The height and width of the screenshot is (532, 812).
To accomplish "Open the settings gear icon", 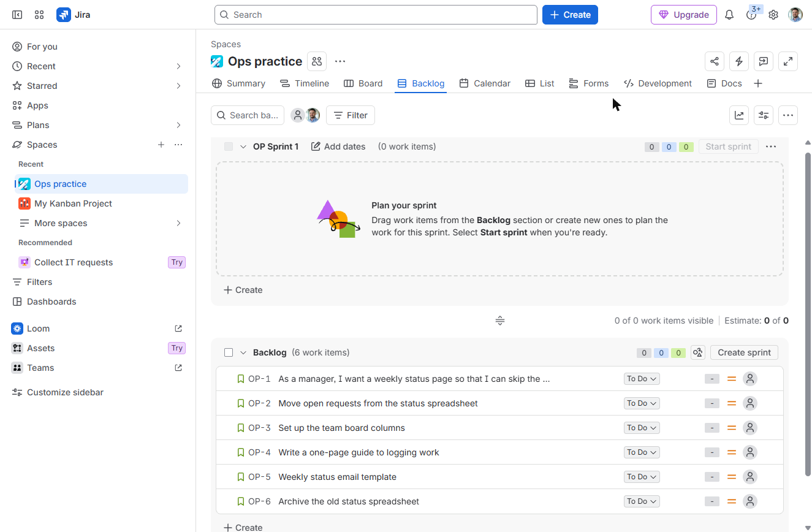I will (x=773, y=15).
